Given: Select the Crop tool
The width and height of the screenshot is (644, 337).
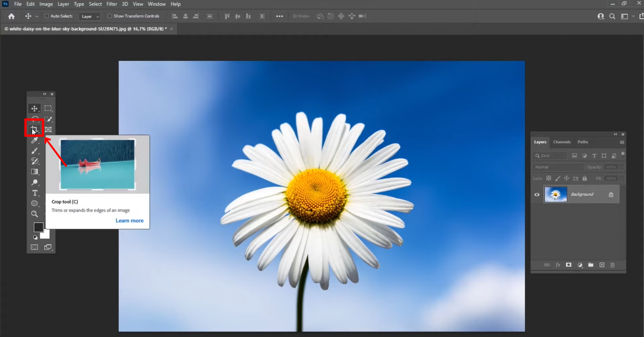Looking at the screenshot, I should (34, 129).
